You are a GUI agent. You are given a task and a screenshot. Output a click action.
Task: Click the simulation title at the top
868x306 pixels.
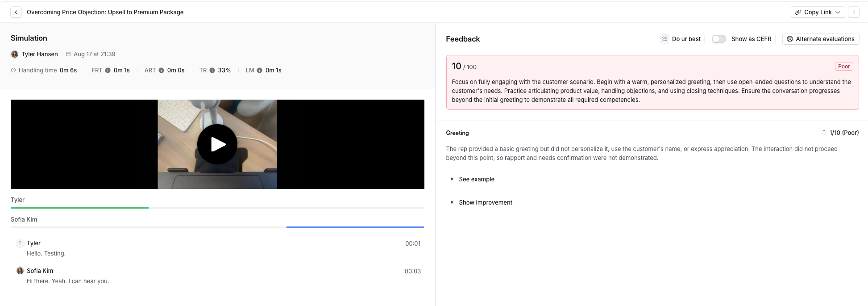105,12
